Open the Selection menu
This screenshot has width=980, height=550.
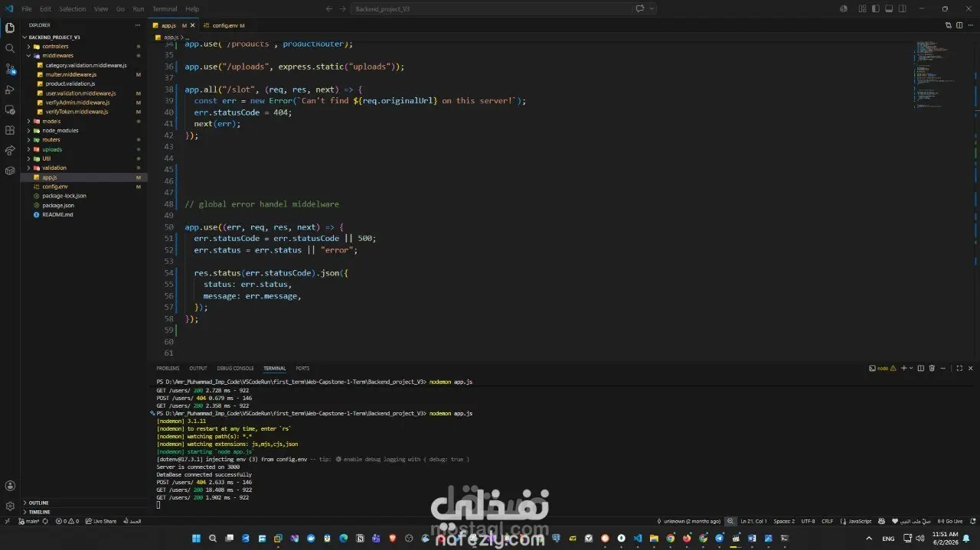(73, 8)
